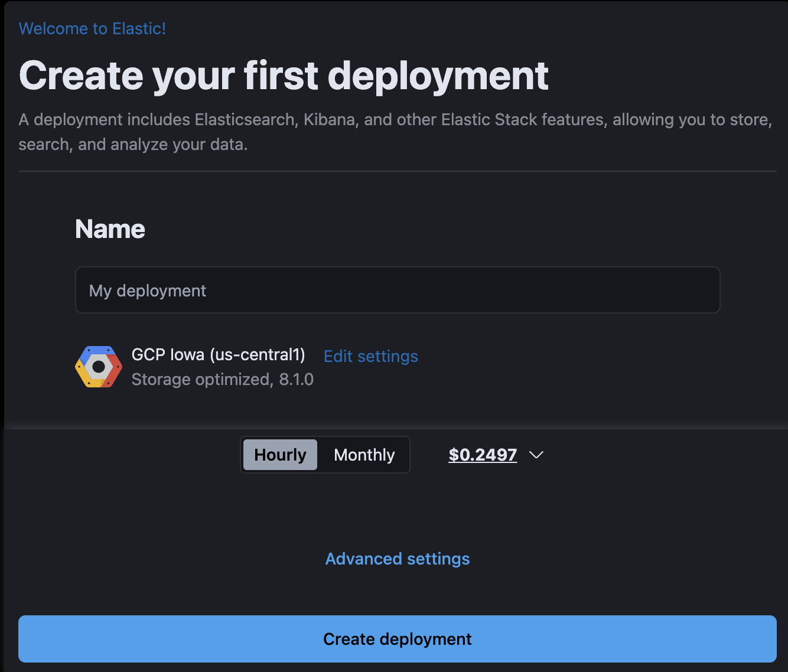Click the Create deployment button
This screenshot has height=672, width=788.
[398, 639]
